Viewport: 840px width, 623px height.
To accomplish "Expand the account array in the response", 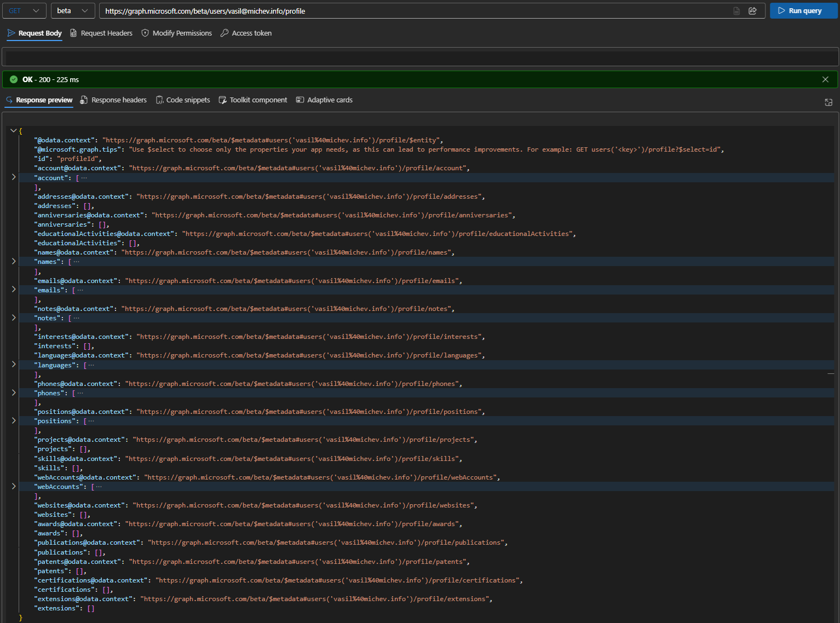I will pos(14,176).
